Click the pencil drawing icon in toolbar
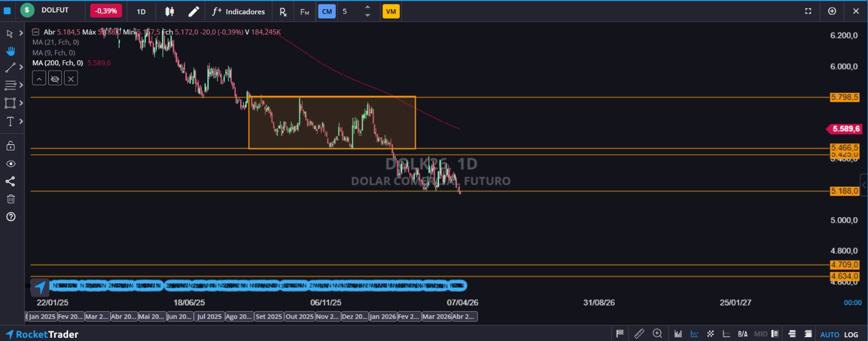868x341 pixels. [x=194, y=11]
